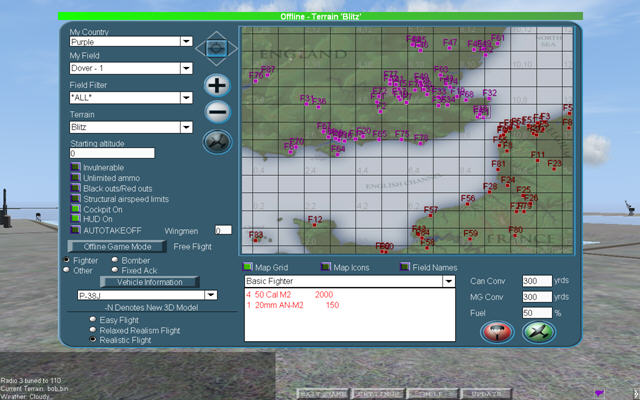The height and width of the screenshot is (400, 640).
Task: Click the Starting altitude input field
Action: (111, 153)
